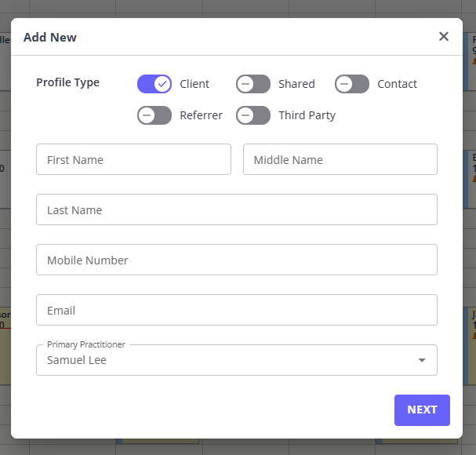The image size is (476, 455).
Task: Turn on the Contact profile toggle
Action: [x=352, y=84]
